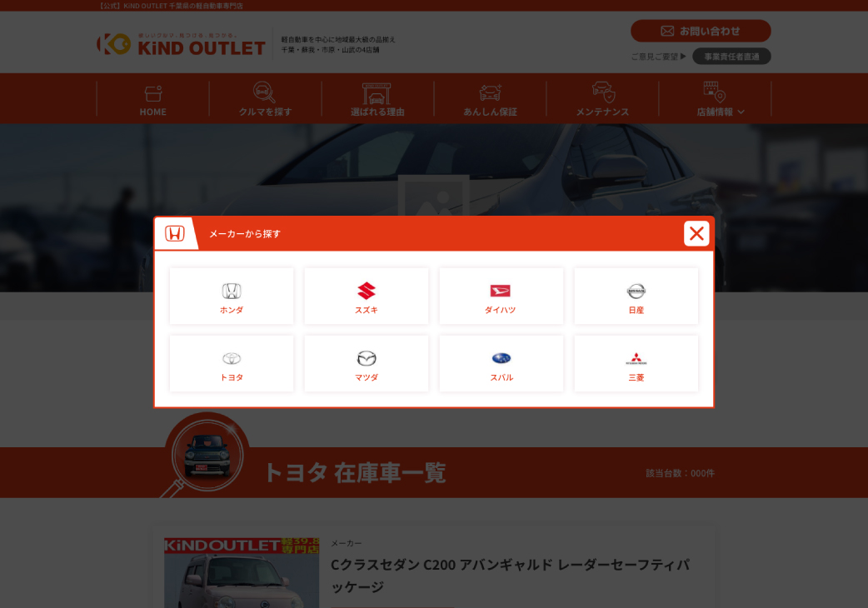The image size is (868, 608).
Task: Select the Nissan (日産) logo tile
Action: point(636,296)
